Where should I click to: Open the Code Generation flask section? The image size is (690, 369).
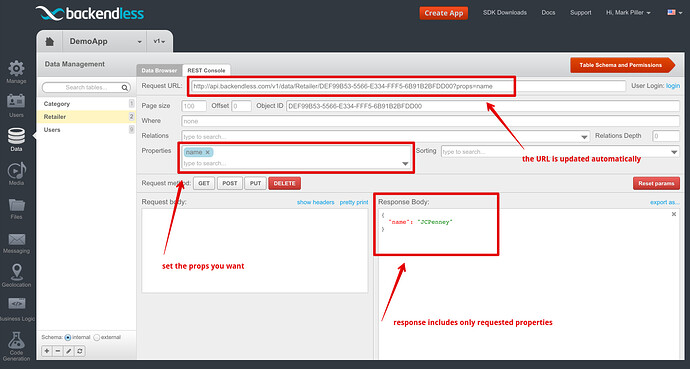pos(16,346)
